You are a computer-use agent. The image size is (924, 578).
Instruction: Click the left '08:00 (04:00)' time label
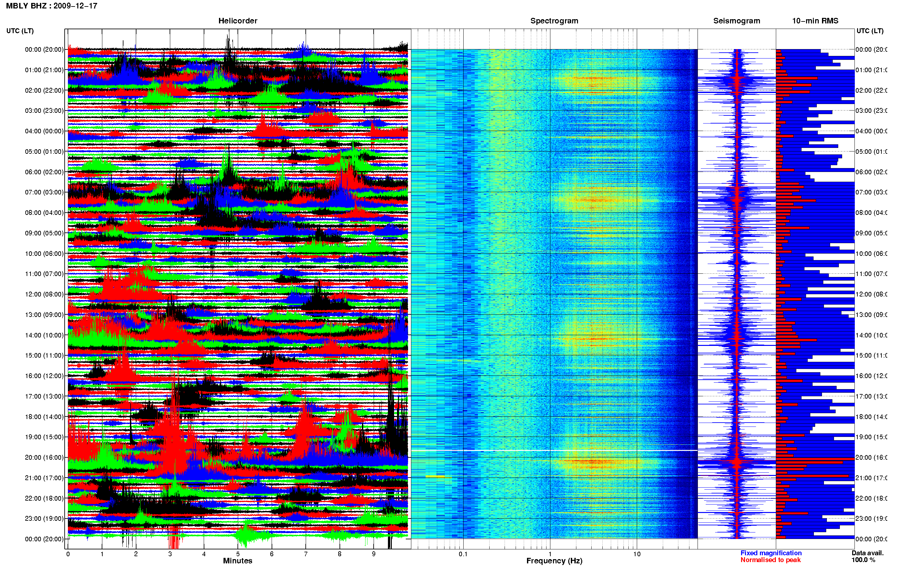(44, 213)
